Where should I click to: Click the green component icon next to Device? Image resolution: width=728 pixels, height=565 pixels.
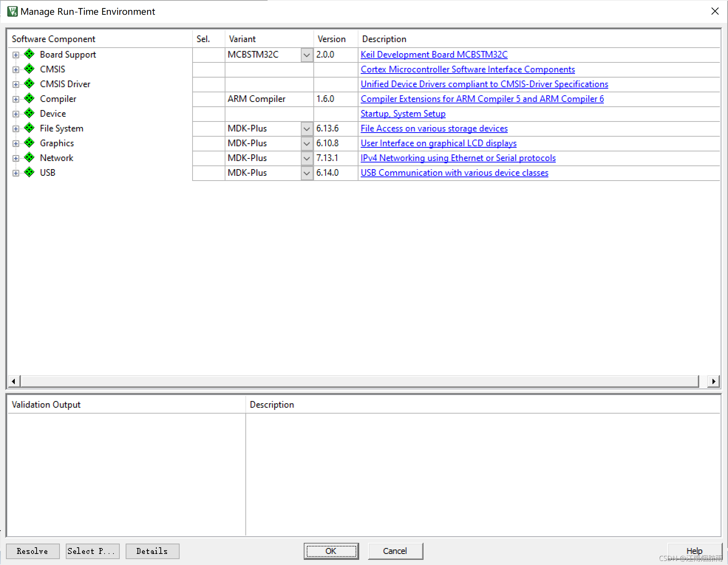tap(29, 113)
